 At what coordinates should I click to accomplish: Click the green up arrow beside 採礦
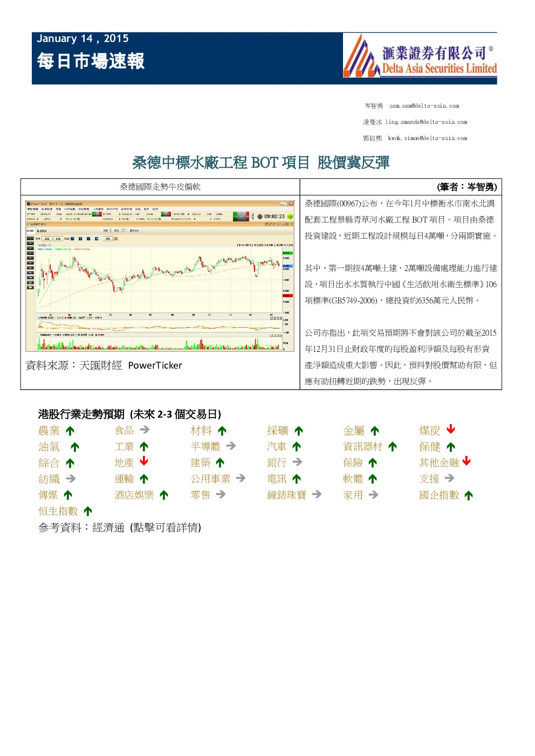click(x=299, y=431)
